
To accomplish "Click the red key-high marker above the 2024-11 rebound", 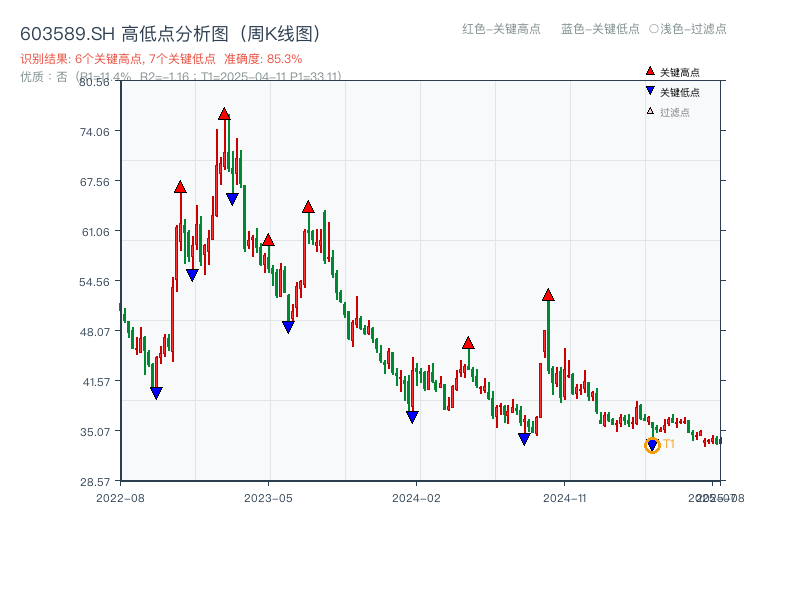I will point(548,294).
